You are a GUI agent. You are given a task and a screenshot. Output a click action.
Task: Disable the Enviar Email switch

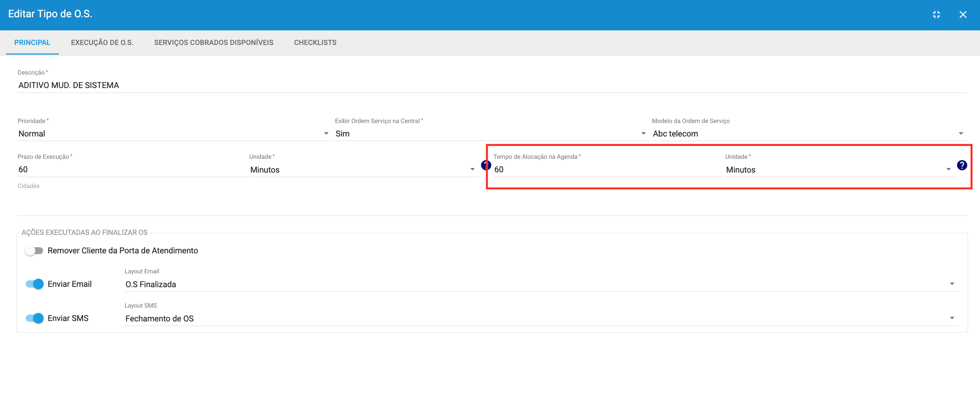tap(34, 284)
